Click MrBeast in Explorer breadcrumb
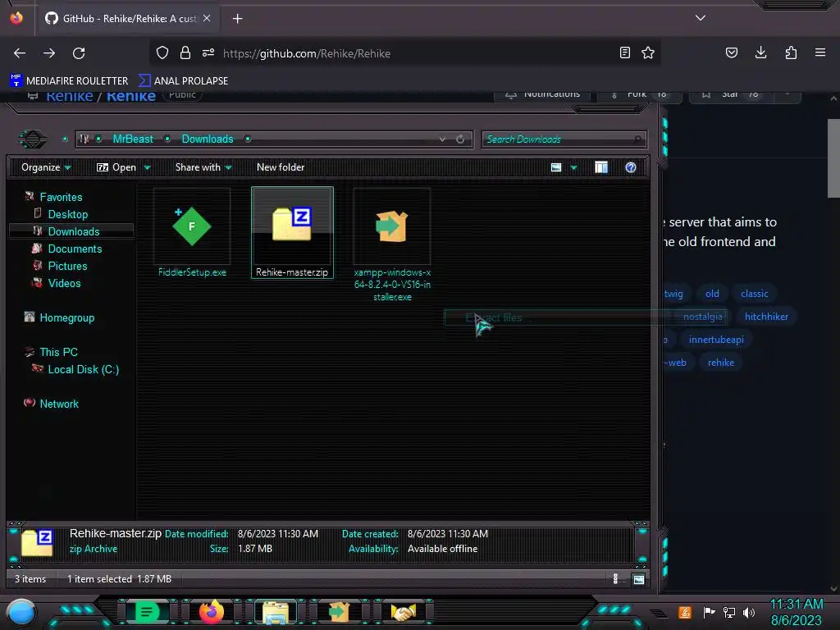Viewport: 840px width, 630px height. [x=133, y=139]
